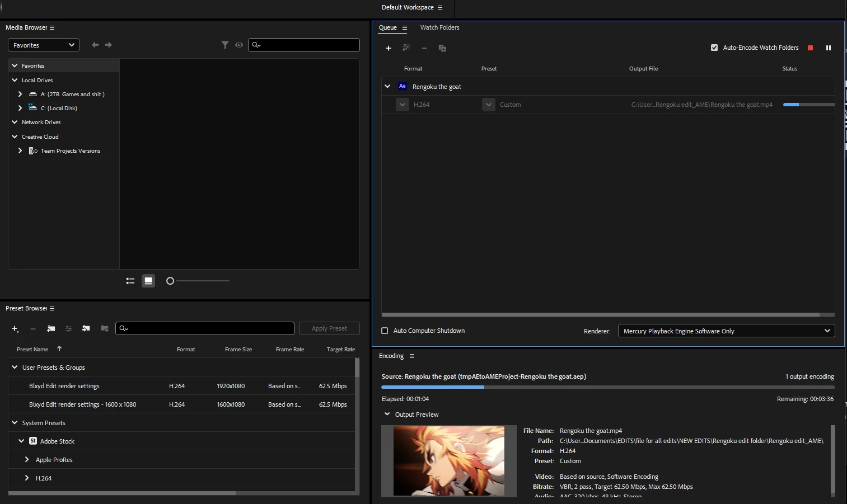The width and height of the screenshot is (847, 504).
Task: Select the Queue tab
Action: pos(387,27)
